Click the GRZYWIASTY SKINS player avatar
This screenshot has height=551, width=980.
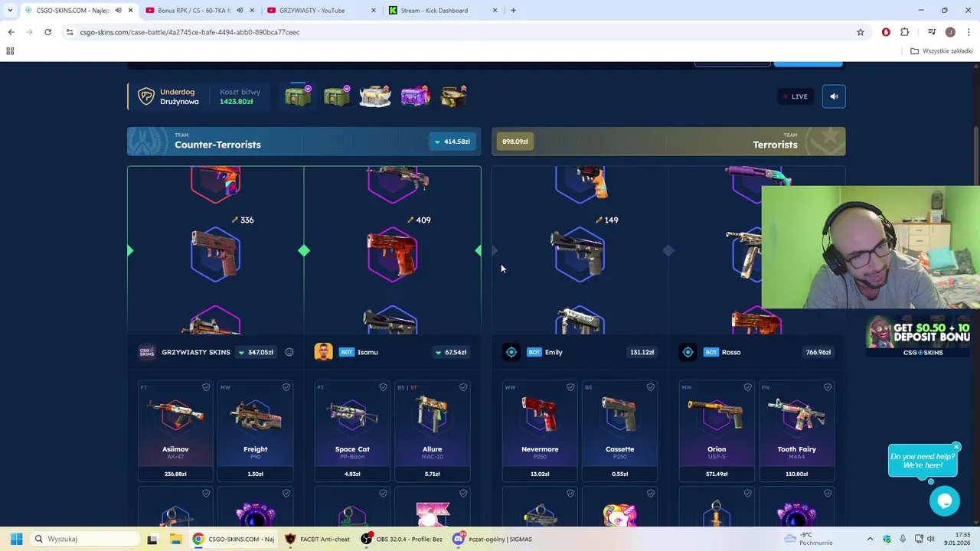[146, 352]
